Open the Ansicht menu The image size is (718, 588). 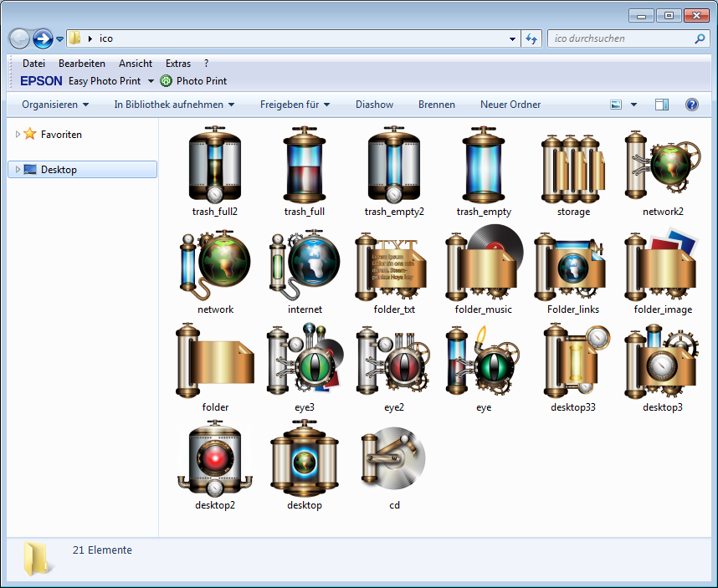[135, 63]
